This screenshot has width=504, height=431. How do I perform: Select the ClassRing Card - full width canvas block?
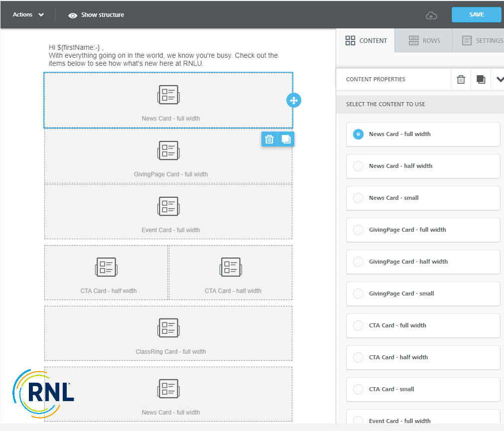click(168, 333)
